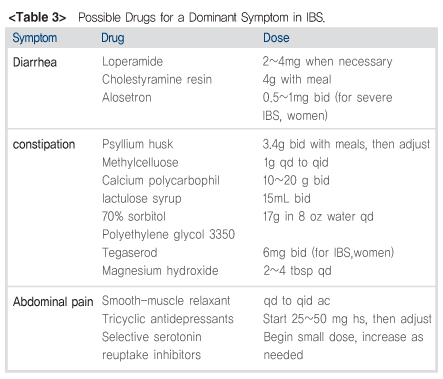The width and height of the screenshot is (443, 379).
Task: Click the Loperamide drug entry
Action: (x=132, y=62)
